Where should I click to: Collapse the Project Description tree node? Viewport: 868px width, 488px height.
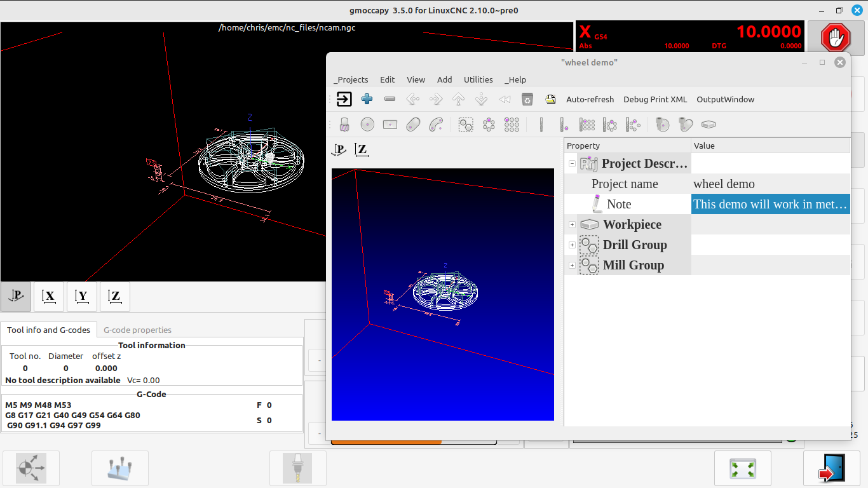click(572, 163)
